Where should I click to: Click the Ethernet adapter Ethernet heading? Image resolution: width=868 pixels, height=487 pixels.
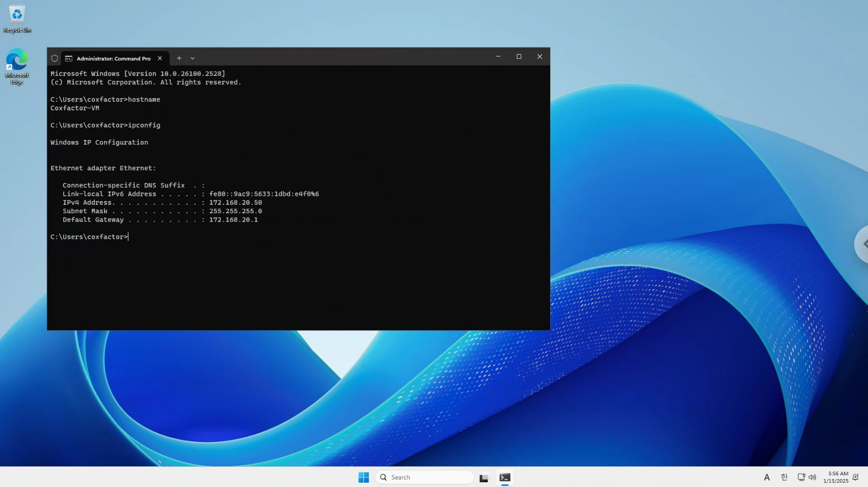click(103, 168)
